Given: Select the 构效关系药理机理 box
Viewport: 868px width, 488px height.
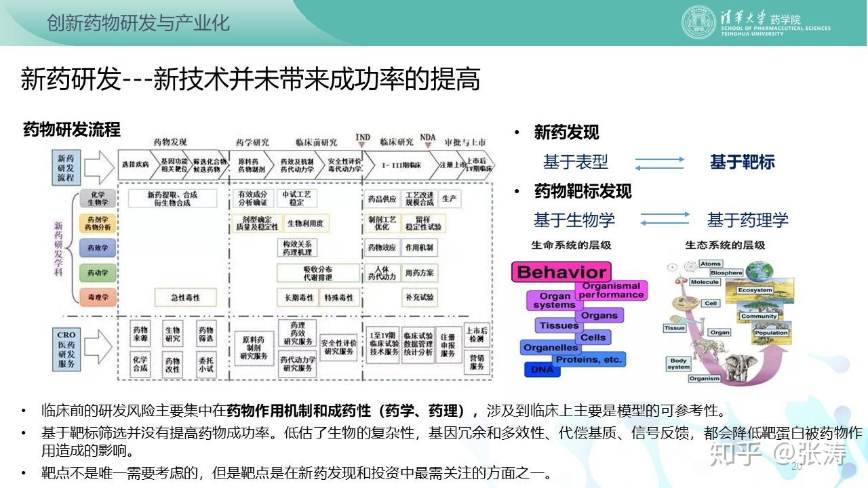Looking at the screenshot, I should (x=298, y=248).
